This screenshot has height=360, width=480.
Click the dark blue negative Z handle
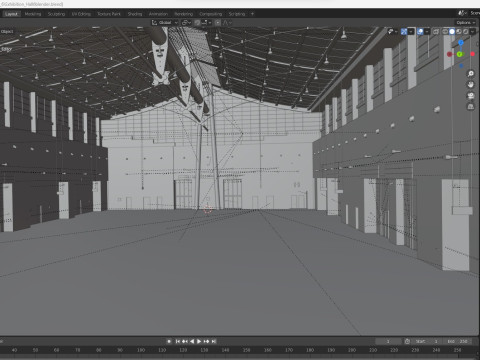tap(461, 66)
